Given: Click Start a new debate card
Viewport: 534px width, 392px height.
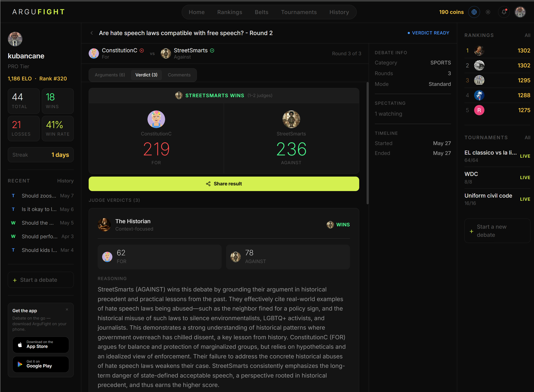Looking at the screenshot, I should (497, 231).
